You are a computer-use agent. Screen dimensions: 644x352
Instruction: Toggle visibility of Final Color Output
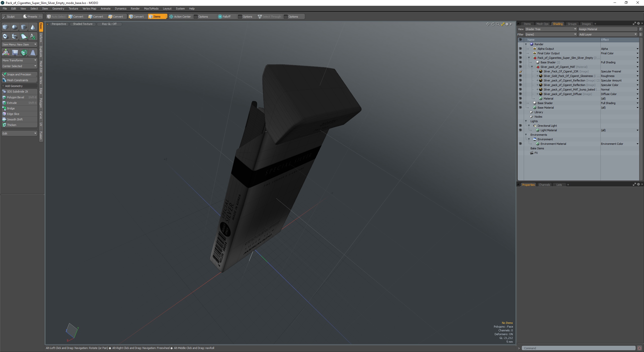[x=520, y=53]
